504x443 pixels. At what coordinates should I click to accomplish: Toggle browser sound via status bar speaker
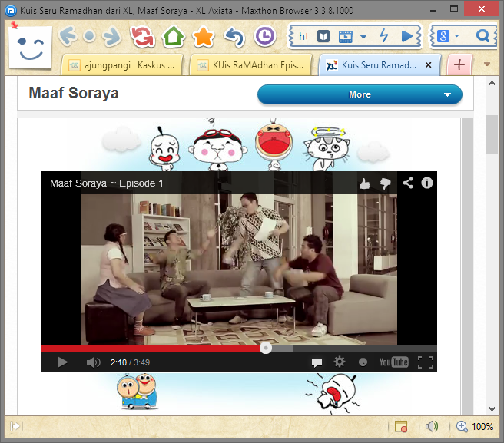point(431,426)
